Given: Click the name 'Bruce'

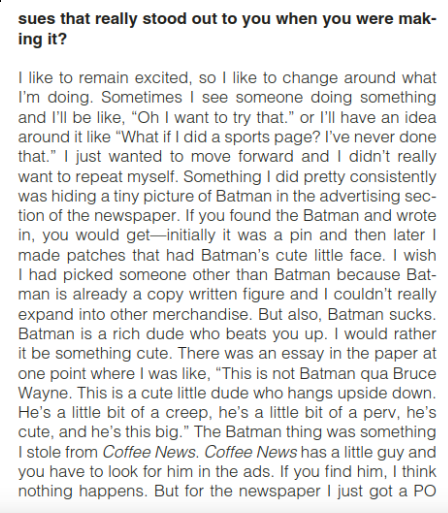Looking at the screenshot, I should coord(414,373).
